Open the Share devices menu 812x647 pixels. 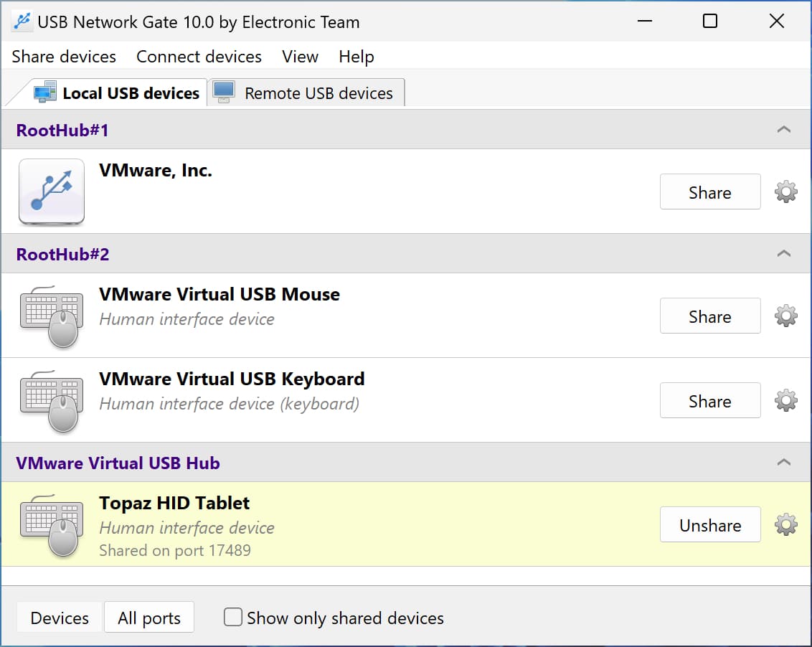[64, 57]
